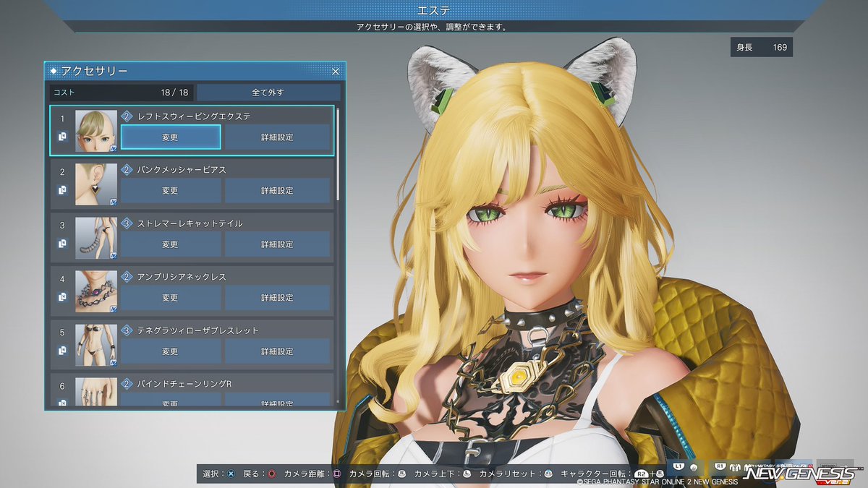Select the ear piercing thumbnail in slot 2
Image resolution: width=868 pixels, height=488 pixels.
[x=96, y=184]
